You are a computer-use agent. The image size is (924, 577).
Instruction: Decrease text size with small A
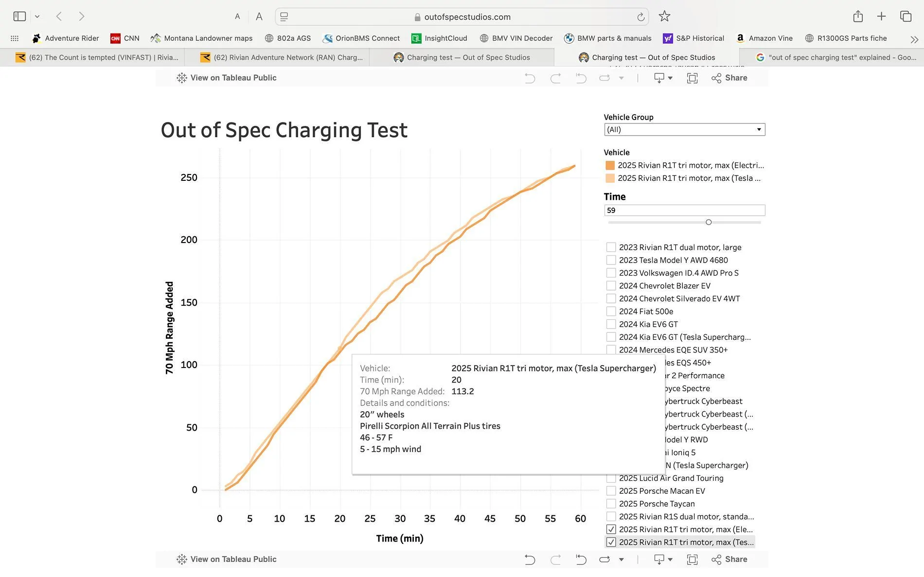pos(237,17)
